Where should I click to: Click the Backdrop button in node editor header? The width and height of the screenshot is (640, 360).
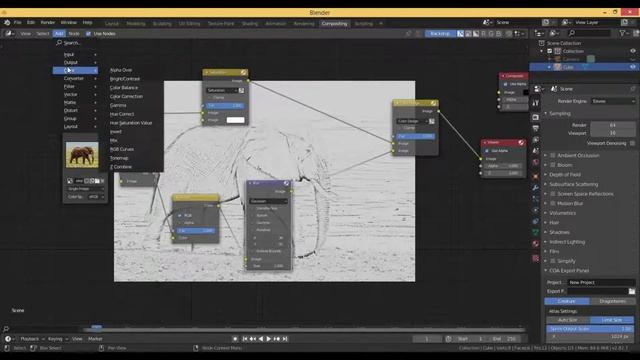point(440,33)
